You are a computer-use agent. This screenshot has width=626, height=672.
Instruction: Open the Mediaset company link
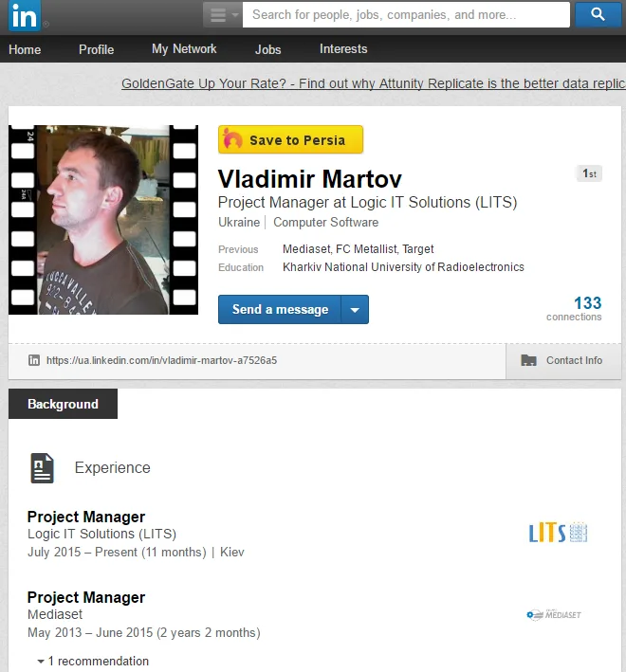(55, 614)
